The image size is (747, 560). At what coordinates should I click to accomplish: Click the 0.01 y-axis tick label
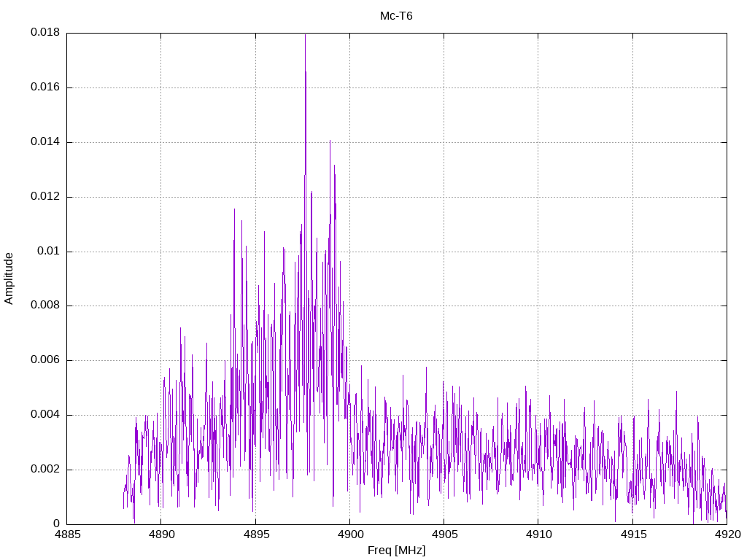pyautogui.click(x=49, y=251)
